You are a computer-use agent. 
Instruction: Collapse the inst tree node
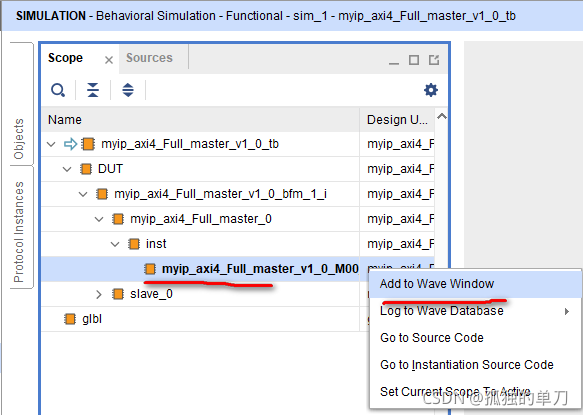115,244
